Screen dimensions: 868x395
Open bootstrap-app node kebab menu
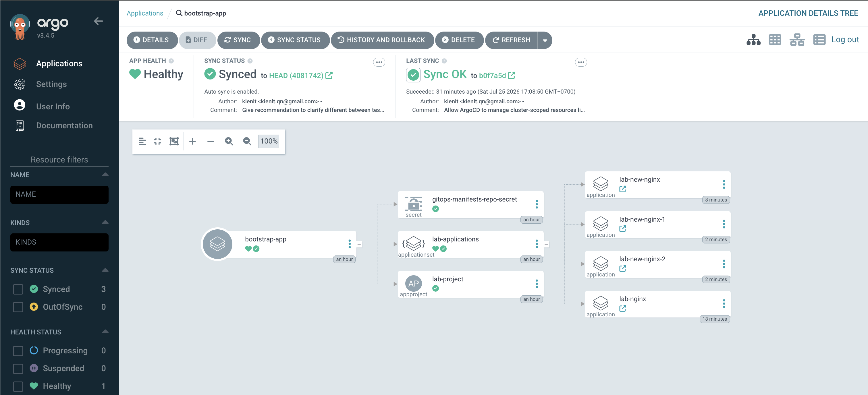350,244
